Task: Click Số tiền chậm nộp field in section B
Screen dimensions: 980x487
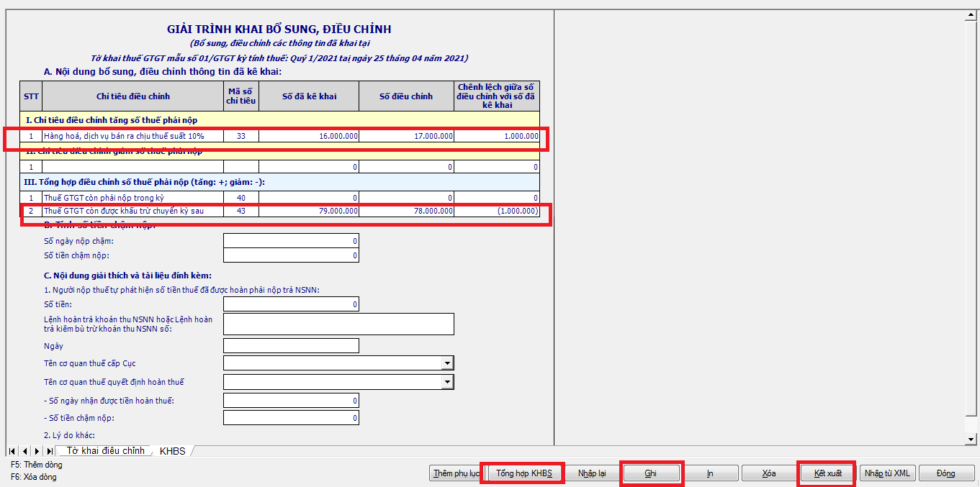Action: pos(291,255)
